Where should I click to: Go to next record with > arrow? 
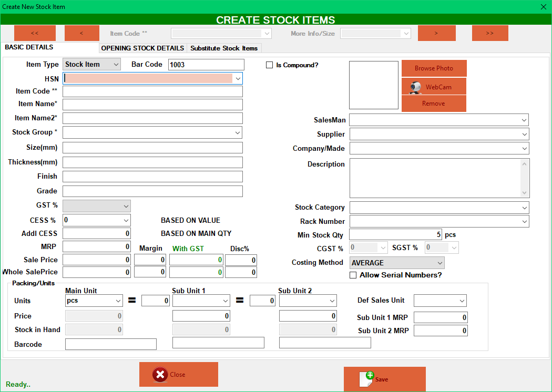click(x=436, y=33)
